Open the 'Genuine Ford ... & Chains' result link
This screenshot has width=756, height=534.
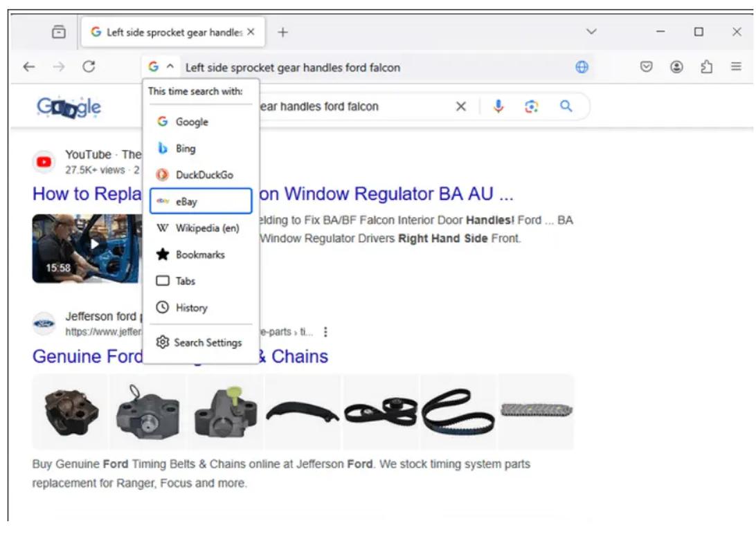tap(180, 356)
